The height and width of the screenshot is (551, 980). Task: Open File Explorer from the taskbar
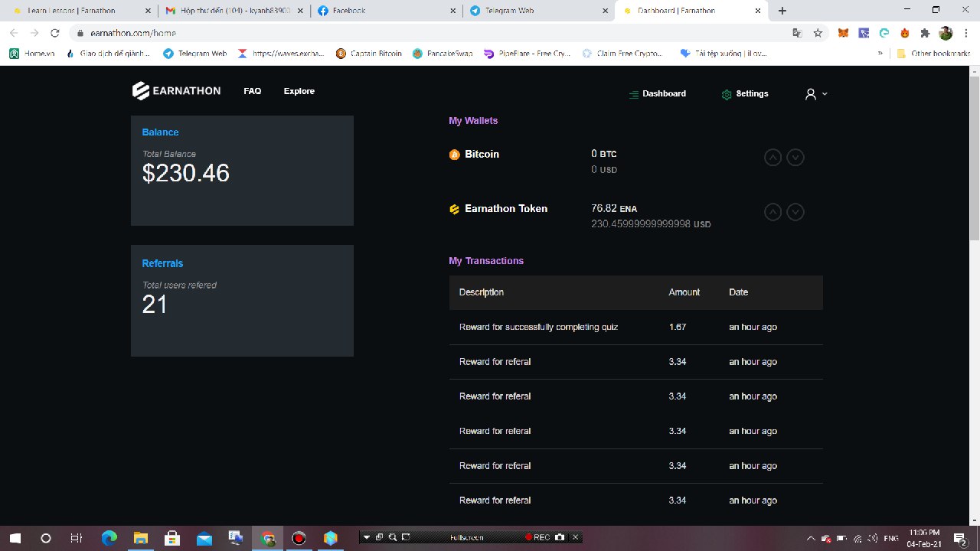click(x=141, y=538)
